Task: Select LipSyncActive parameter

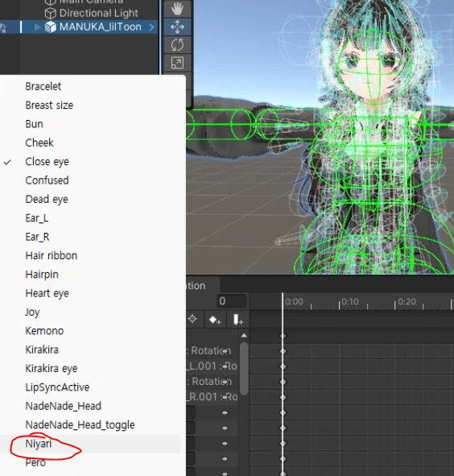Action: coord(57,387)
